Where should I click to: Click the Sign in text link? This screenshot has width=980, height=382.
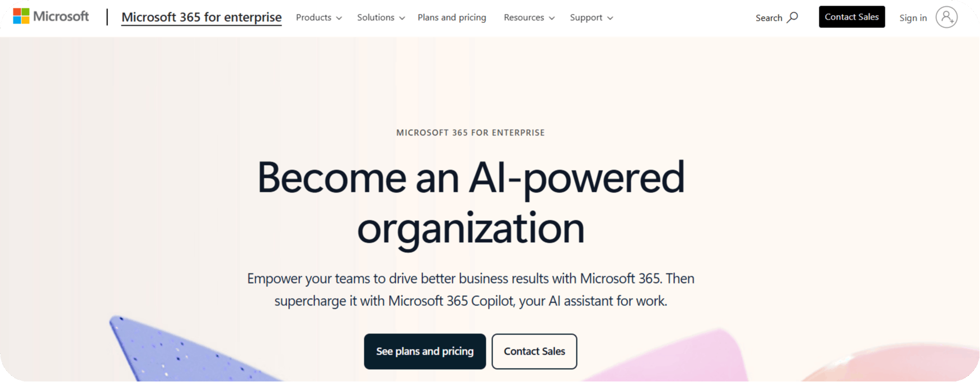point(912,17)
